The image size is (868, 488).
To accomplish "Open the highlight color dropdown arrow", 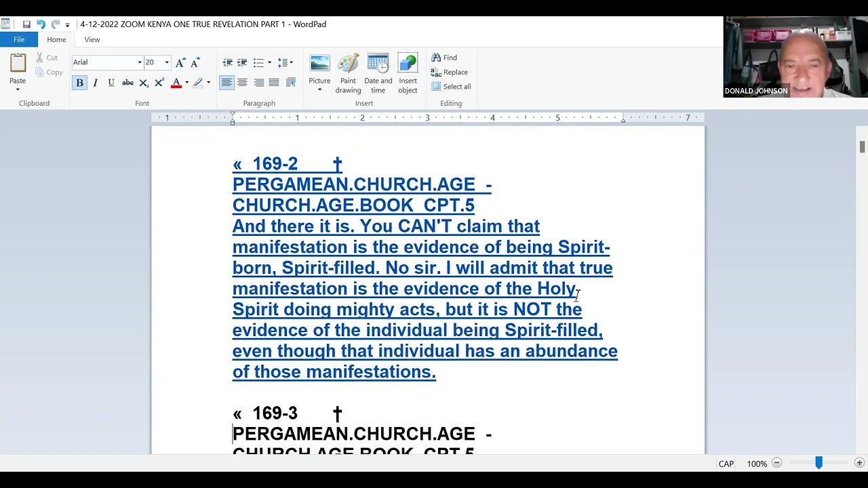I will [209, 83].
